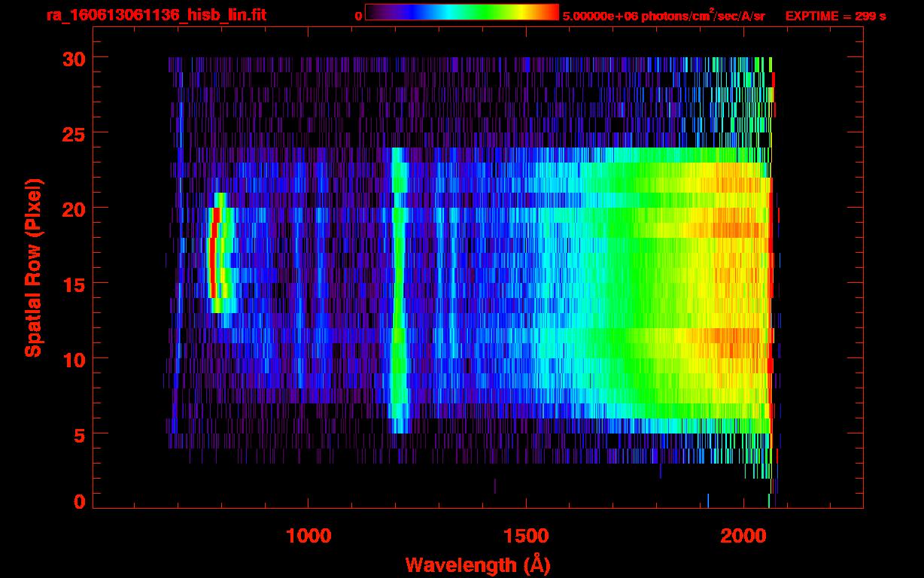The width and height of the screenshot is (924, 578).
Task: Click the 5.00000e+06 photons unit label
Action: point(664,16)
